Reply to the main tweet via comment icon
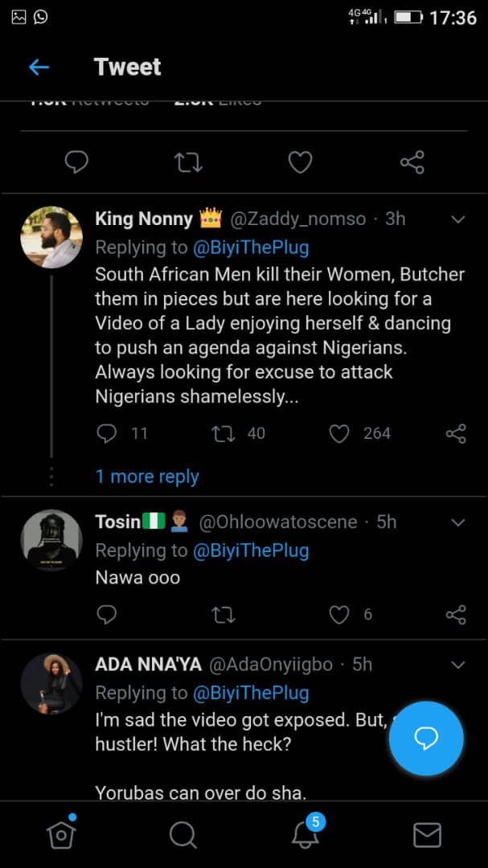 76,163
